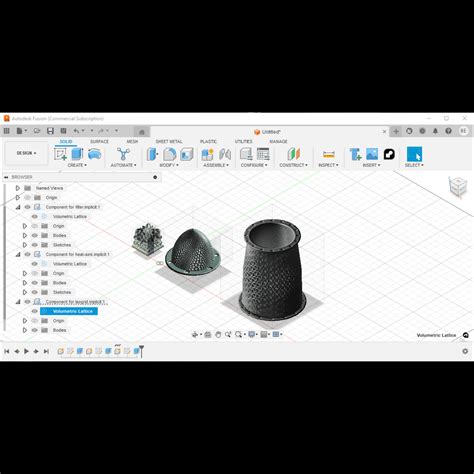Viewport: 474px width, 474px height.
Task: Switch to the MESH tab
Action: pyautogui.click(x=132, y=141)
